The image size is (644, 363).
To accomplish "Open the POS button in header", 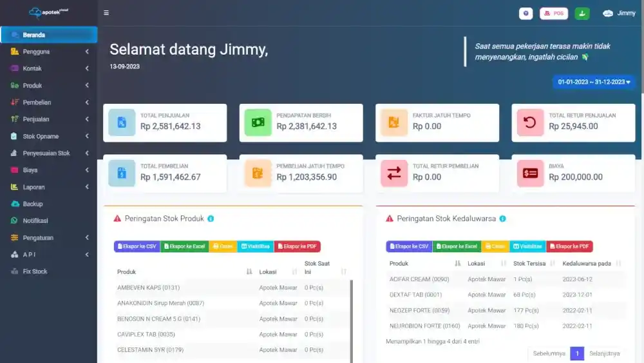I will click(x=554, y=13).
